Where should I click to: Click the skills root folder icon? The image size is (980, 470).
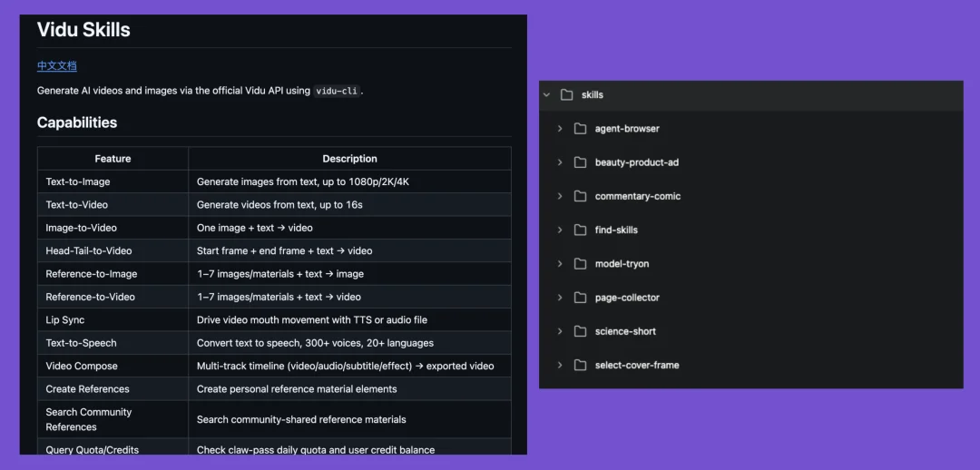pos(567,95)
